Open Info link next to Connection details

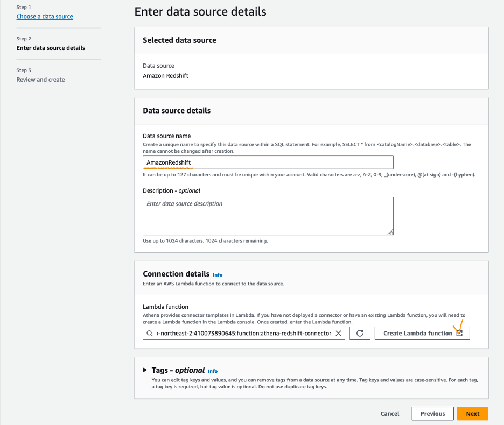point(218,275)
